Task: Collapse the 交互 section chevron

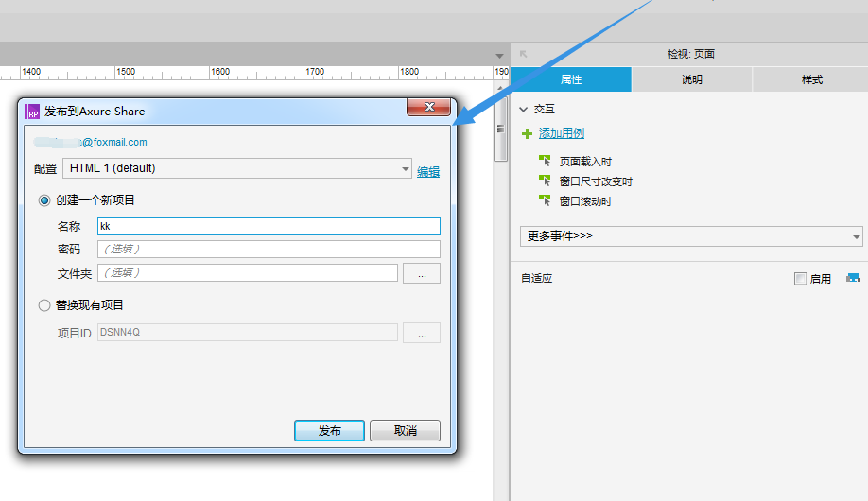Action: [x=524, y=110]
